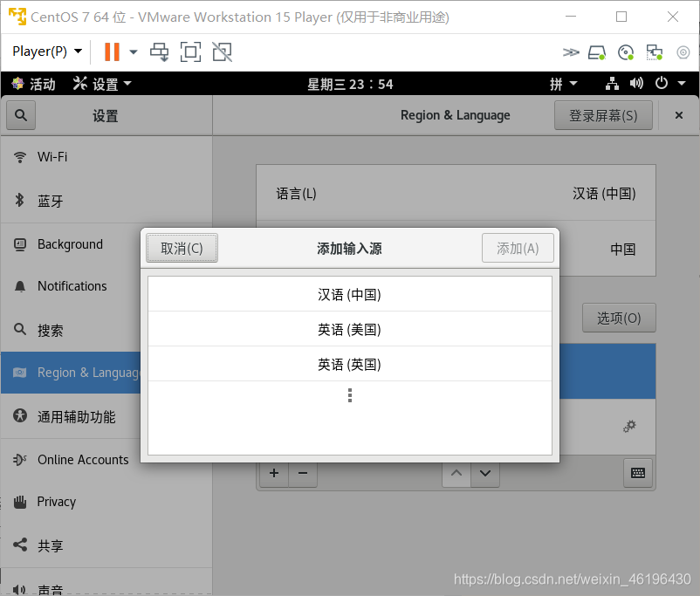The image size is (700, 596).
Task: Click the hand icon beside Privacy
Action: (20, 502)
